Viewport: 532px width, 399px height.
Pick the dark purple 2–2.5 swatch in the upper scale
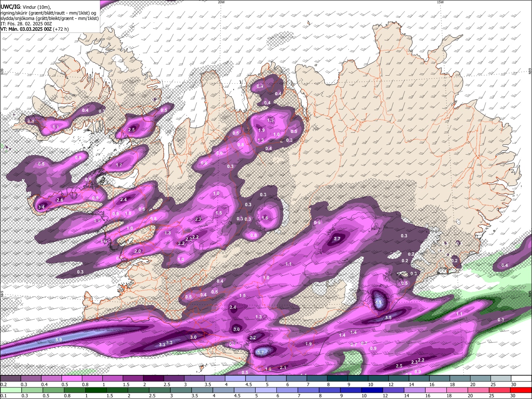point(153,379)
